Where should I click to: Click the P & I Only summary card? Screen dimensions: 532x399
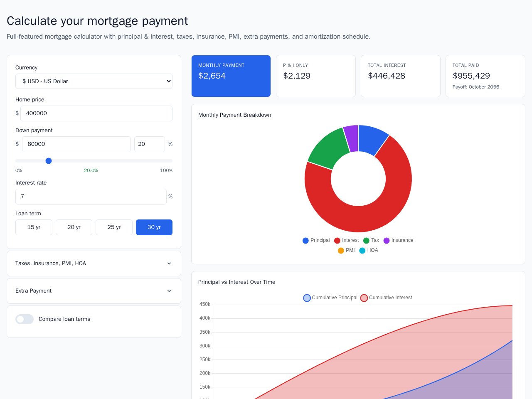coord(316,76)
